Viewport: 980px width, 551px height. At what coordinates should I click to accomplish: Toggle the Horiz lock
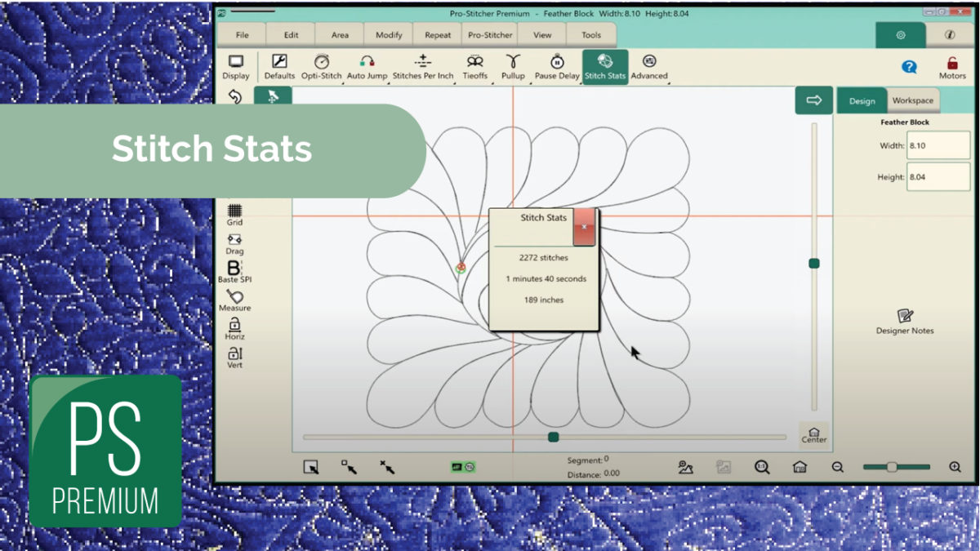coord(234,328)
